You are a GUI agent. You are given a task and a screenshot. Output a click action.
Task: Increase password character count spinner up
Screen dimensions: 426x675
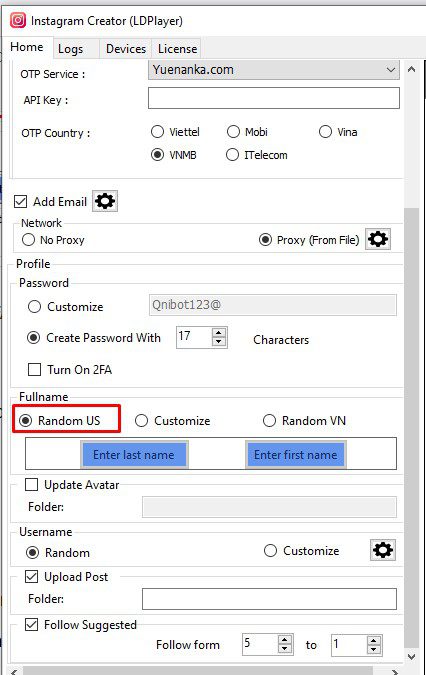[x=219, y=333]
